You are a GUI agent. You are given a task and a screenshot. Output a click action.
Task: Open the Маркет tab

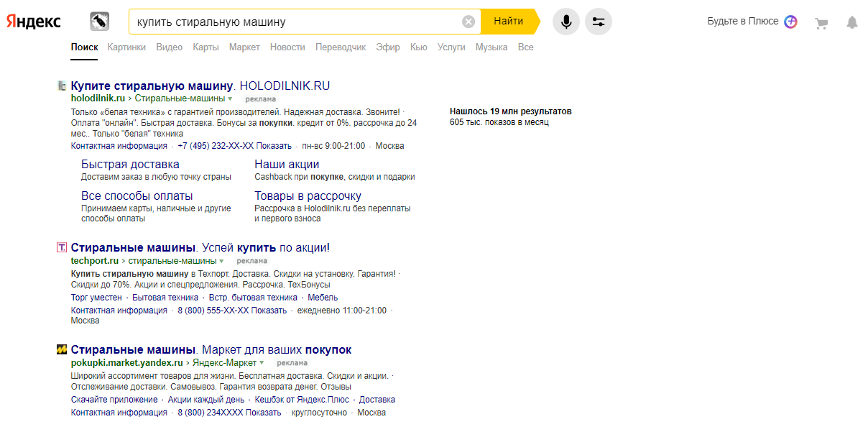point(244,47)
